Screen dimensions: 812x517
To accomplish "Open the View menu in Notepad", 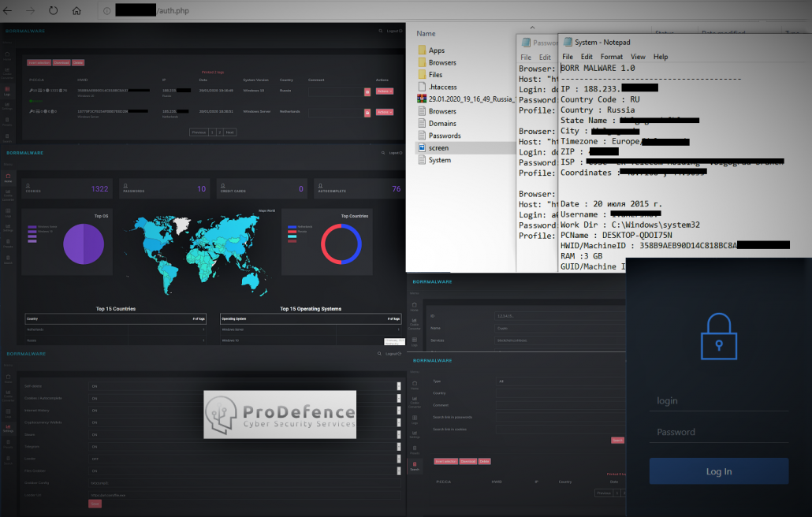I will 638,57.
